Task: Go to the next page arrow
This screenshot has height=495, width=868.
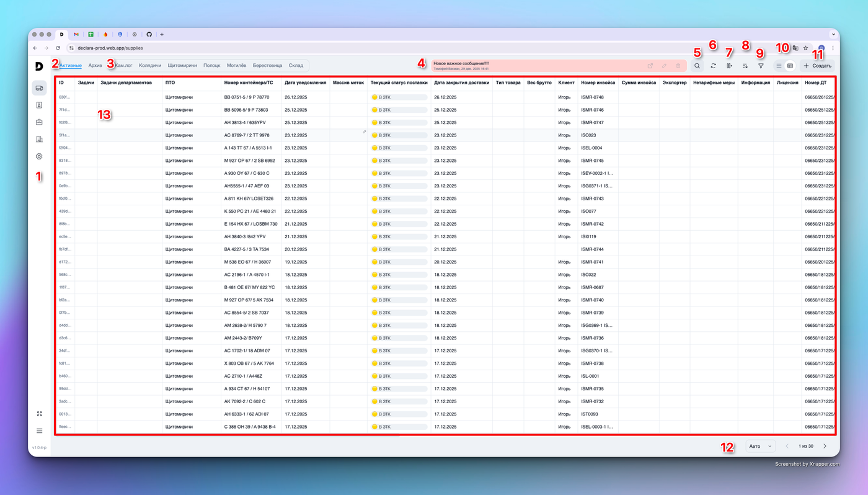Action: click(x=825, y=446)
